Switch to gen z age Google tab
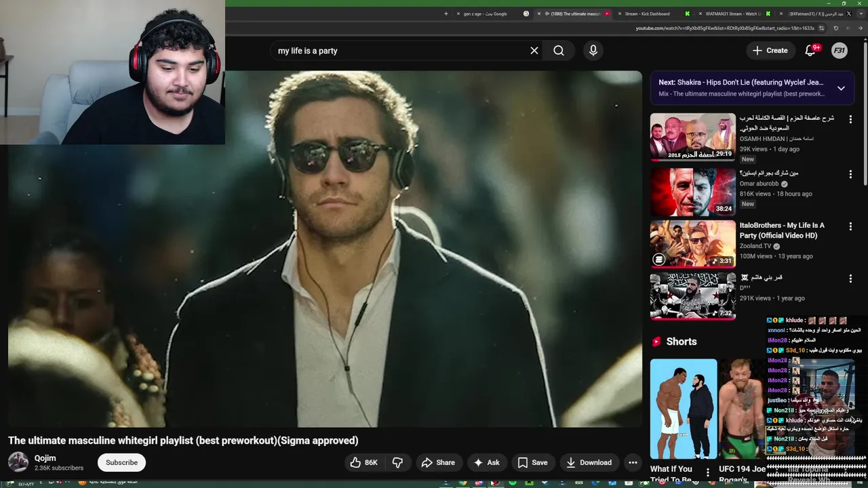 492,14
